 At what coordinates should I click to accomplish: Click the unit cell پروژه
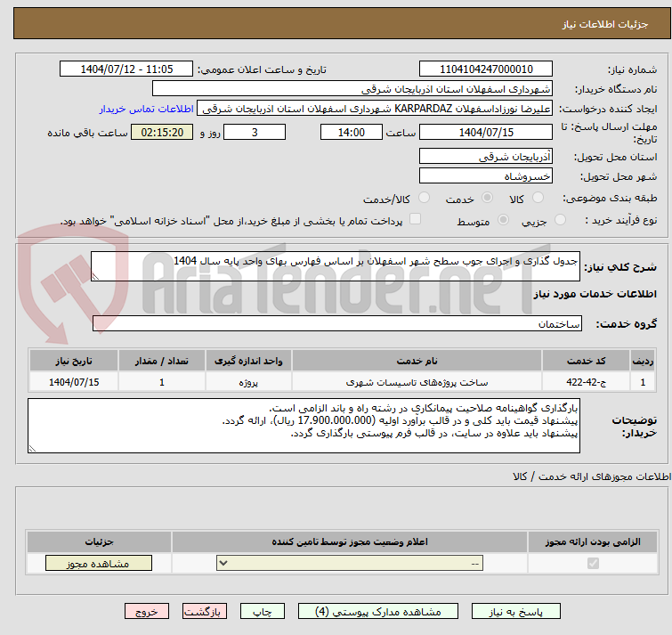[x=248, y=381]
